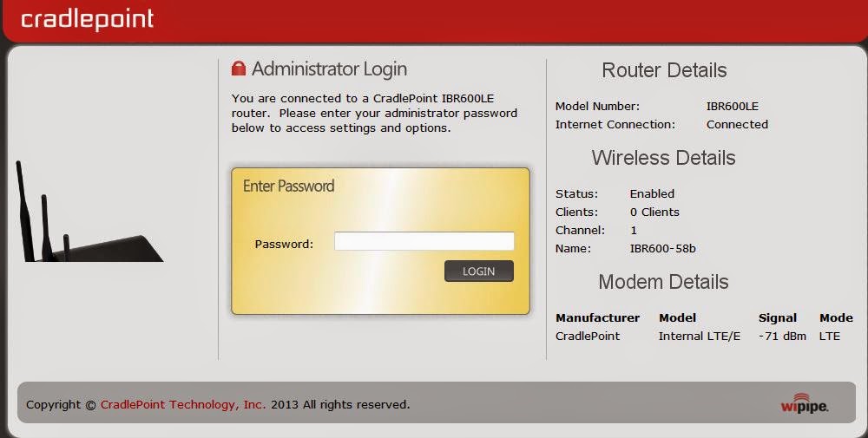Click the connected router description paragraph

(x=374, y=114)
